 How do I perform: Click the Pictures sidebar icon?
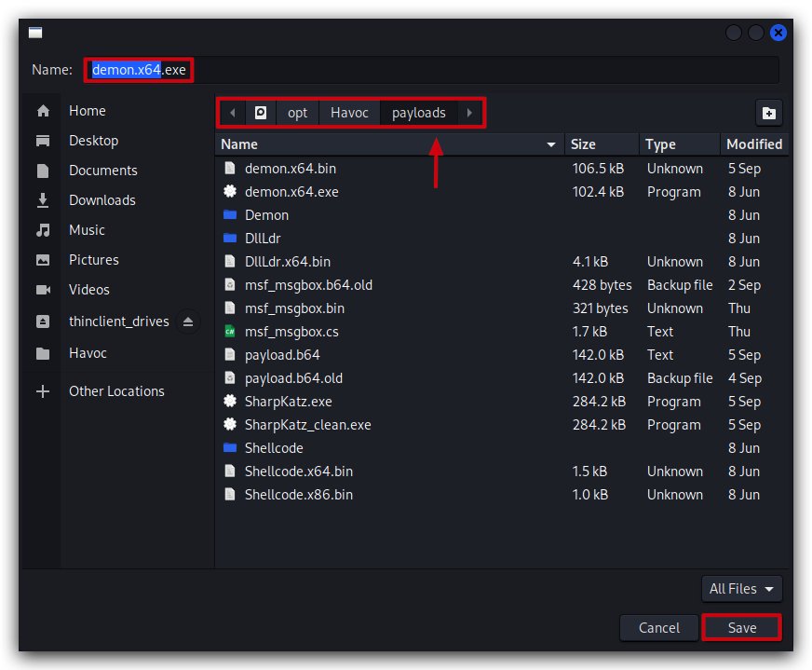pyautogui.click(x=43, y=260)
